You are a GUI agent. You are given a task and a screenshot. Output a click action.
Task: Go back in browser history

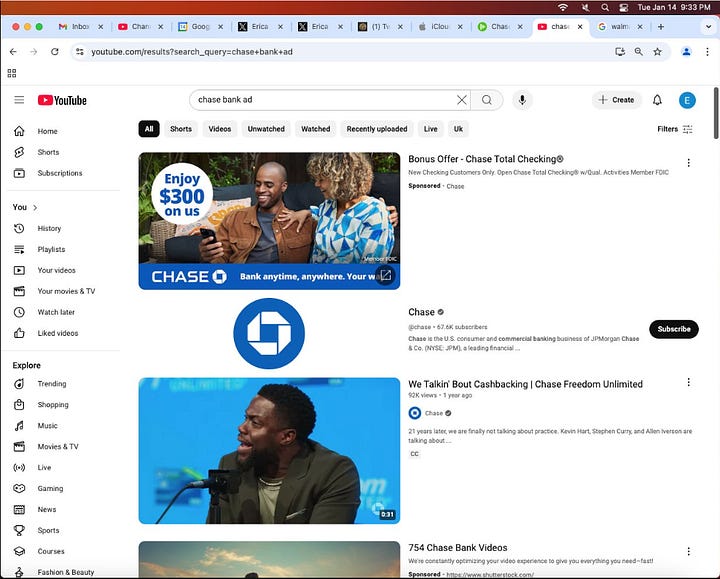[x=13, y=51]
